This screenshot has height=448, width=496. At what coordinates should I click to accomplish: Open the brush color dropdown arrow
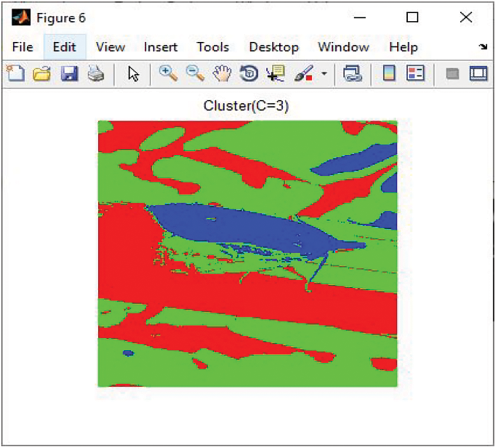[x=323, y=73]
